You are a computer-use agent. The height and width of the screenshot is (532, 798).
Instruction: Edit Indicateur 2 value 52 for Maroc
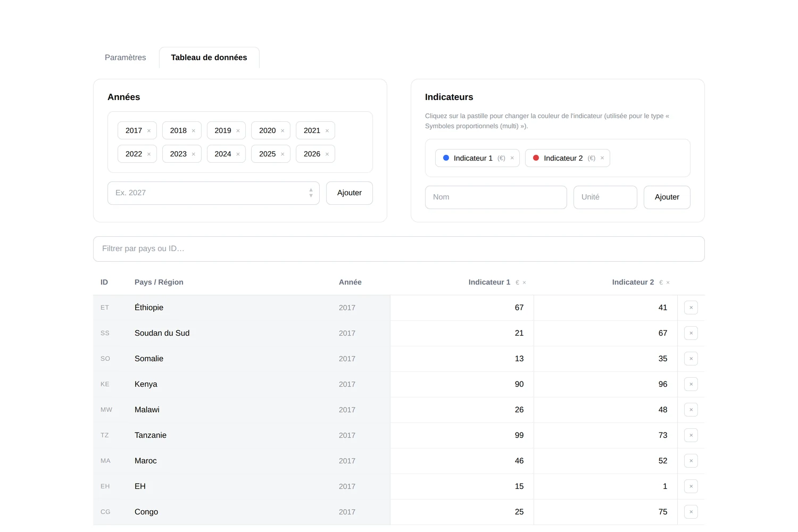(605, 461)
